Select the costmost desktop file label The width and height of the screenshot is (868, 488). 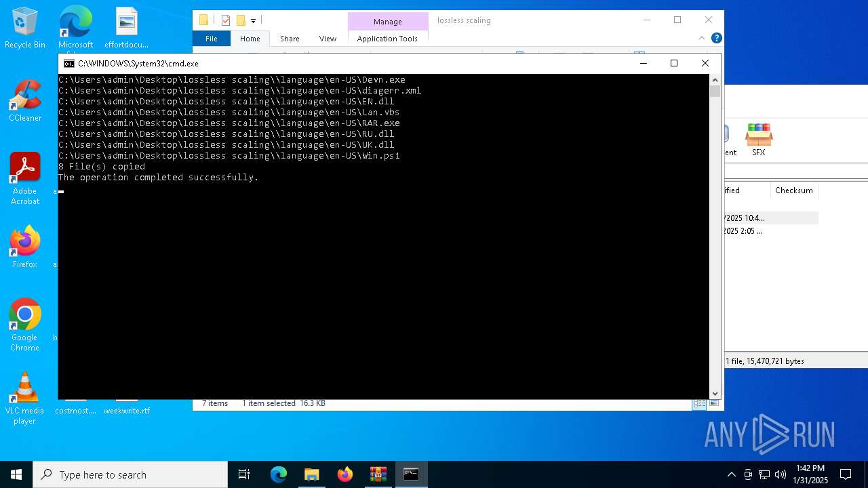[x=75, y=411]
